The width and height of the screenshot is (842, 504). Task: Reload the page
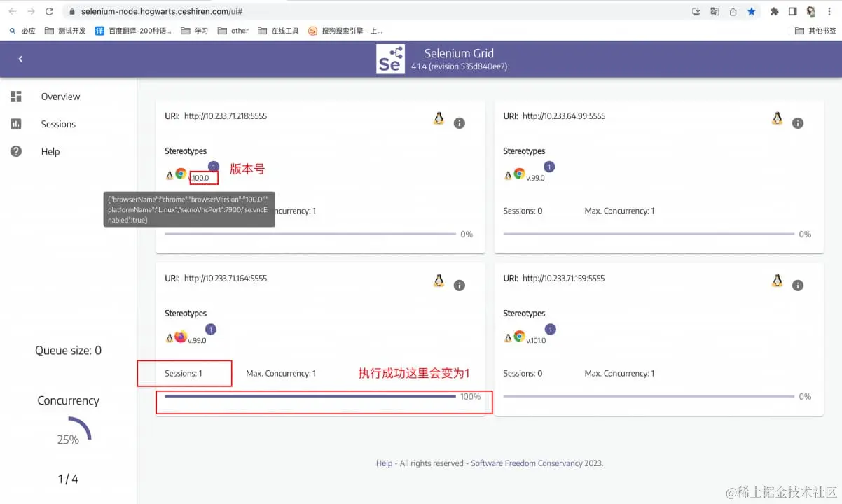pyautogui.click(x=49, y=11)
